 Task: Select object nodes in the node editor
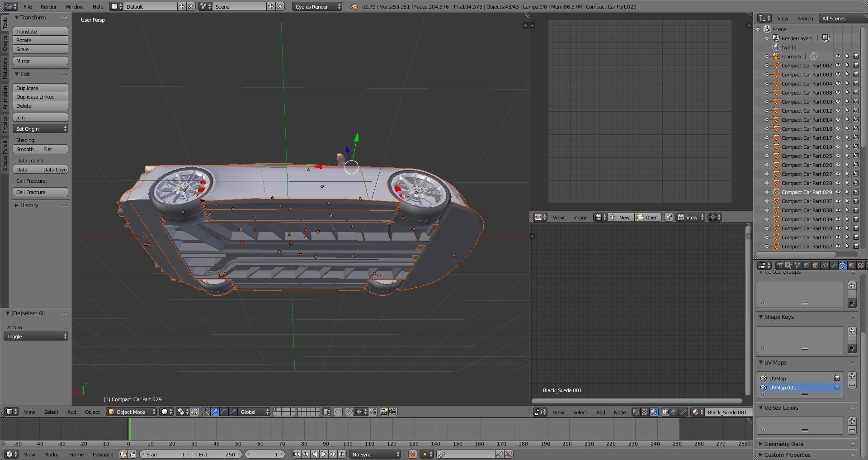tap(665, 412)
